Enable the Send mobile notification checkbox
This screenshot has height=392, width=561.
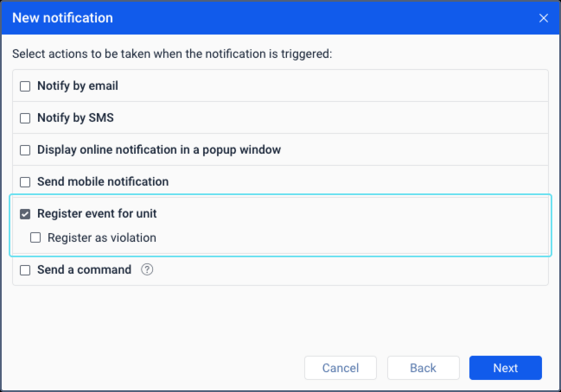(25, 182)
